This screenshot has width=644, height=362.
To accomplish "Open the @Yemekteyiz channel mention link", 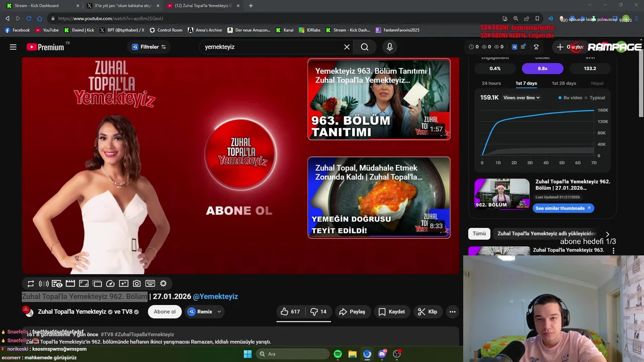I will 215,297.
